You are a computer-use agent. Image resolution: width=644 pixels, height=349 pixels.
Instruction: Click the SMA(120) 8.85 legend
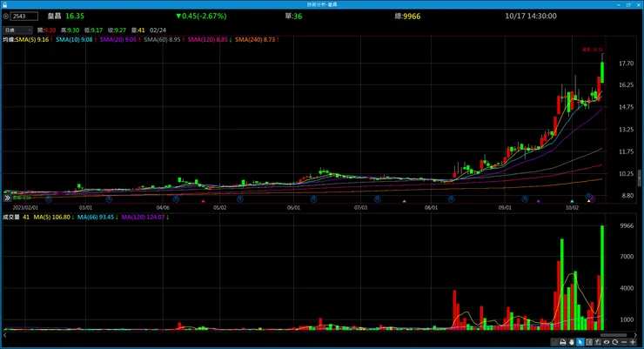(210, 40)
